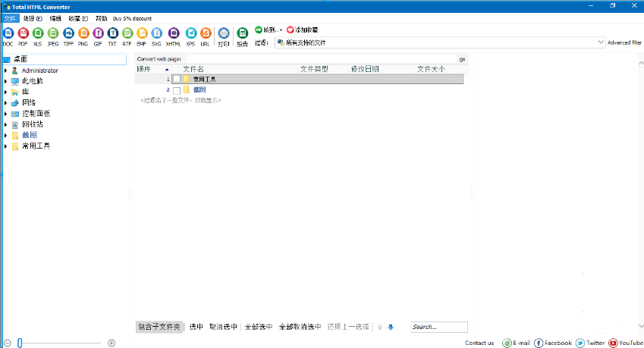The width and height of the screenshot is (644, 348).
Task: Open the 文件 menu
Action: (11, 18)
